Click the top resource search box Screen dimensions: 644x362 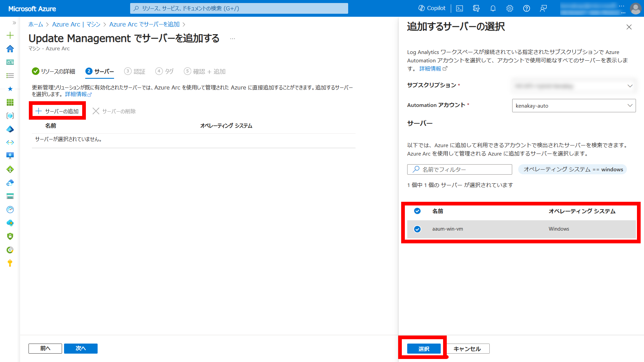click(x=239, y=8)
